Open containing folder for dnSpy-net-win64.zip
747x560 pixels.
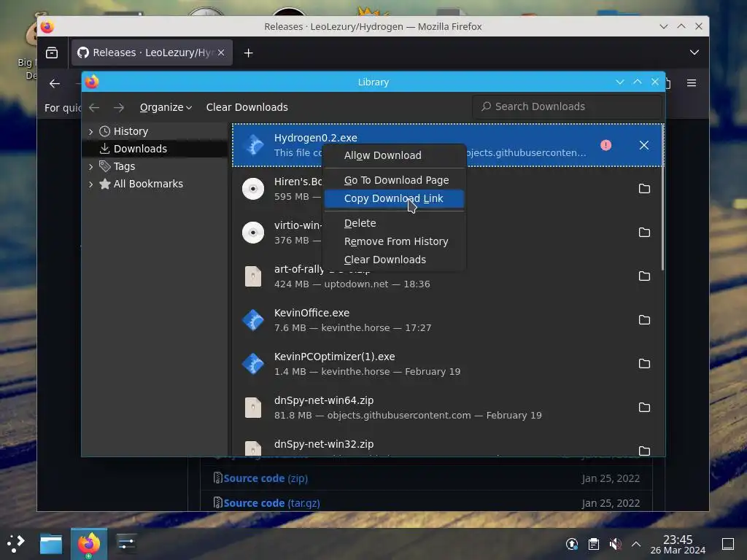(644, 408)
